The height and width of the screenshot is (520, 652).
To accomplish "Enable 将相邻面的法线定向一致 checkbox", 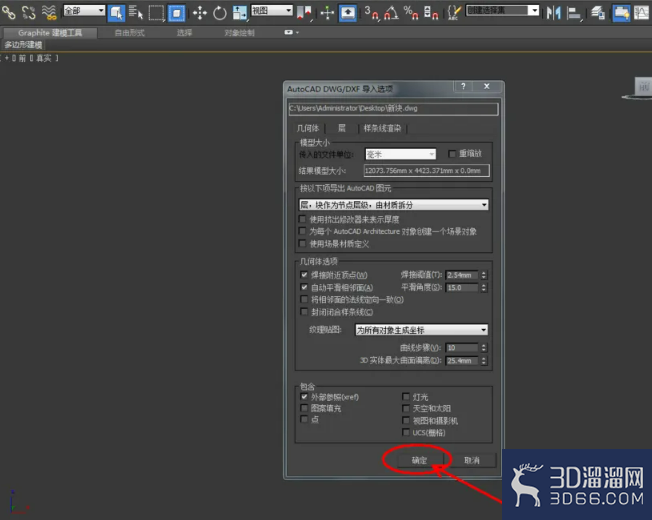I will [x=304, y=299].
